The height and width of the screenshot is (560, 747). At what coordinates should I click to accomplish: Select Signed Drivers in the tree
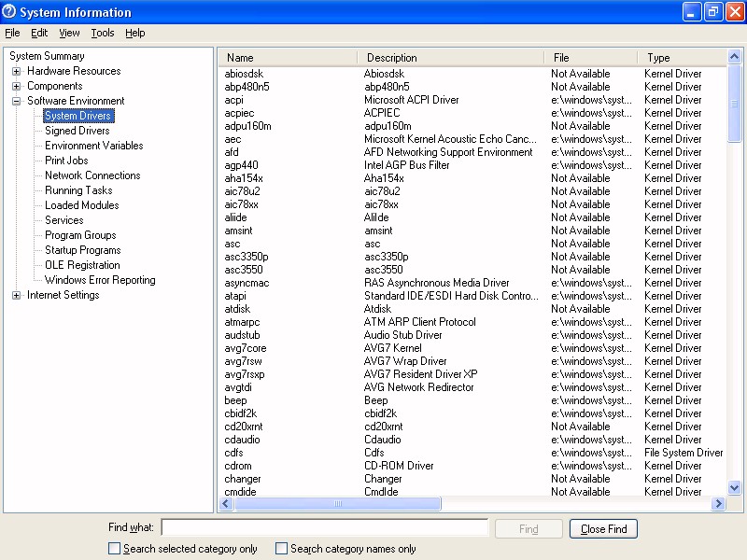tap(77, 131)
